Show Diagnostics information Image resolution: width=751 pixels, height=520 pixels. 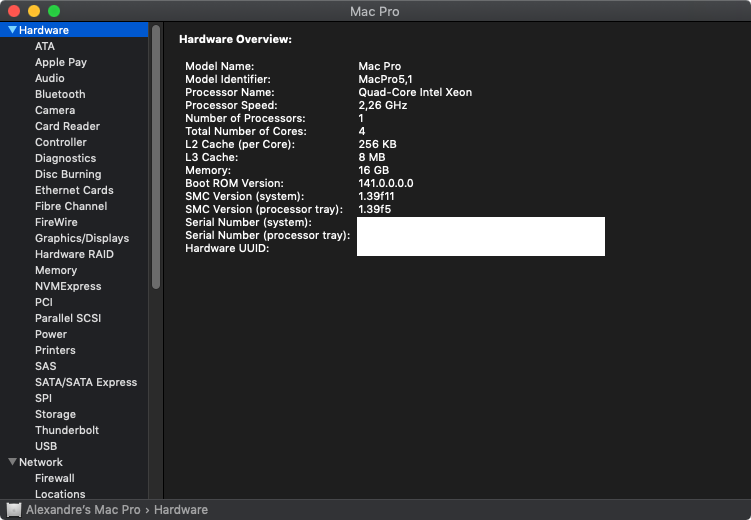(x=65, y=158)
